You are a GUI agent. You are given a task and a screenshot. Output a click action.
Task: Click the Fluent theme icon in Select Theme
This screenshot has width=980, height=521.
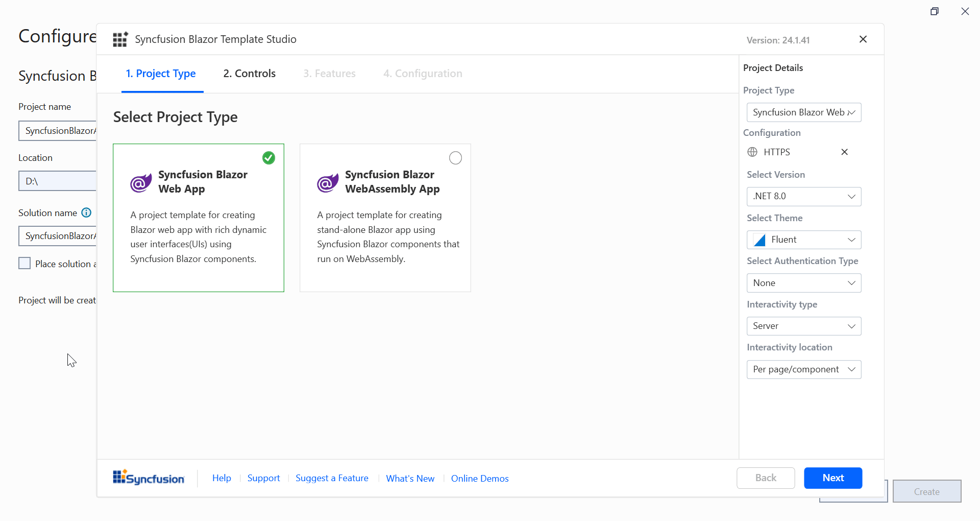coord(759,240)
